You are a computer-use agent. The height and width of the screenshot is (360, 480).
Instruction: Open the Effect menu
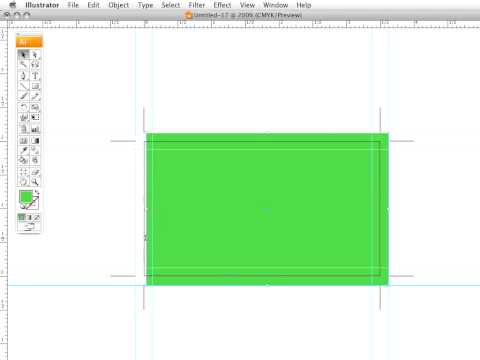(x=222, y=5)
